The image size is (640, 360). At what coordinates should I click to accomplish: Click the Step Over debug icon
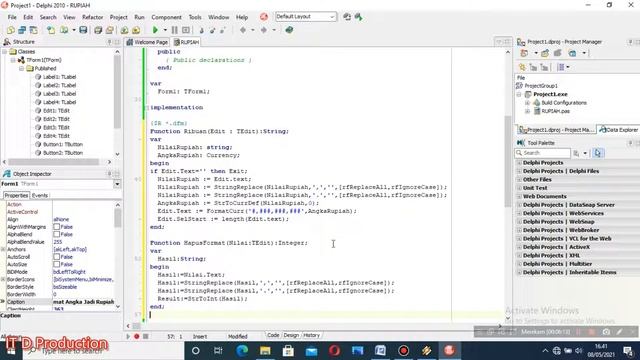213,30
